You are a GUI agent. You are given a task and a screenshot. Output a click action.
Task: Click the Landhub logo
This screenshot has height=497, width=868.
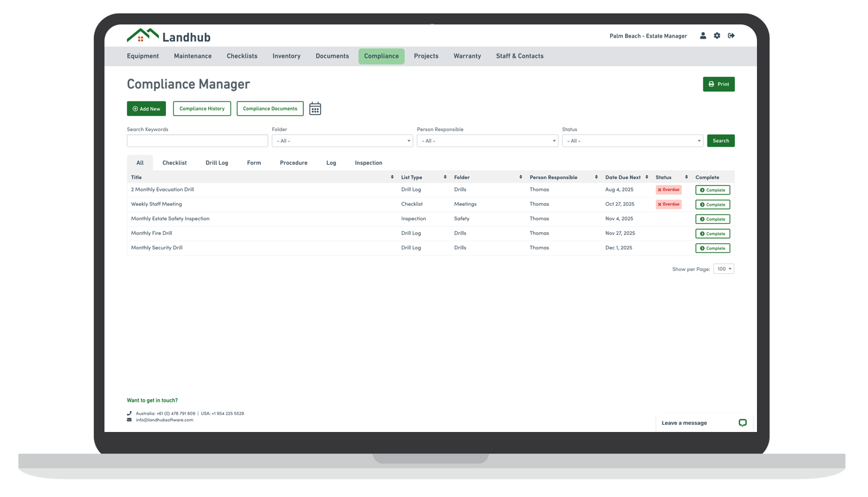coord(168,36)
